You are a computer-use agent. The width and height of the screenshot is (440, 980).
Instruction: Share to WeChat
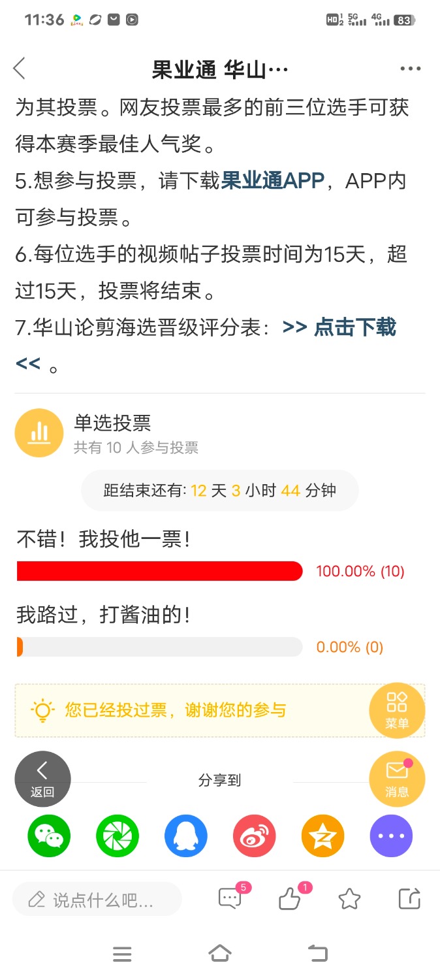49,836
